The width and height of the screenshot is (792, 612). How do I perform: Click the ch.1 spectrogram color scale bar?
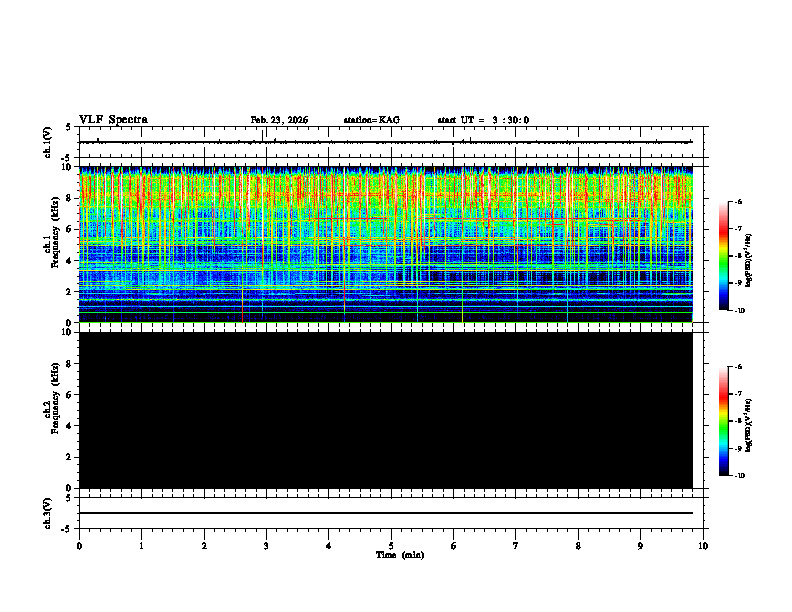click(x=724, y=256)
